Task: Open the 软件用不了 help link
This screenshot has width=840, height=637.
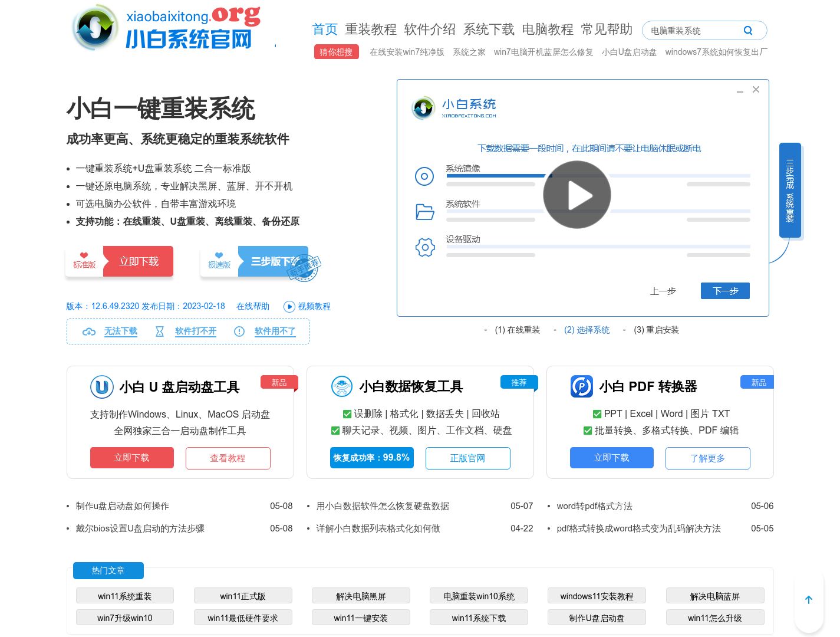Action: (275, 331)
